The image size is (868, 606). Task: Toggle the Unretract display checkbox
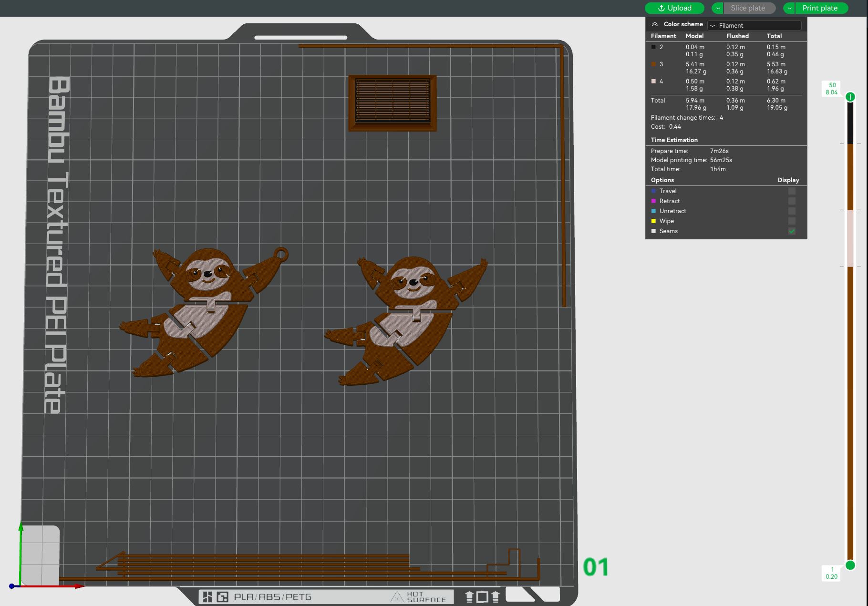(792, 211)
